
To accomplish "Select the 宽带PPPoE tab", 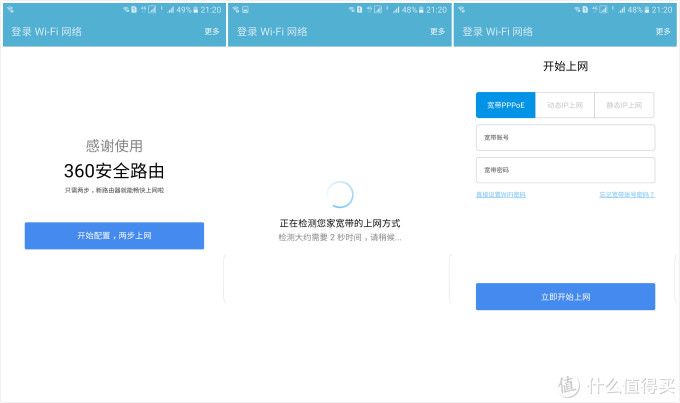I will coord(506,105).
